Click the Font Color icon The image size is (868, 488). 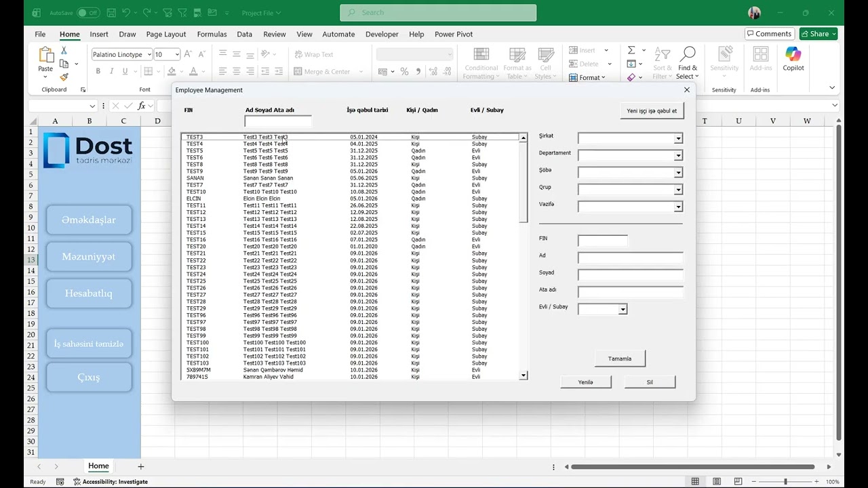(x=193, y=71)
